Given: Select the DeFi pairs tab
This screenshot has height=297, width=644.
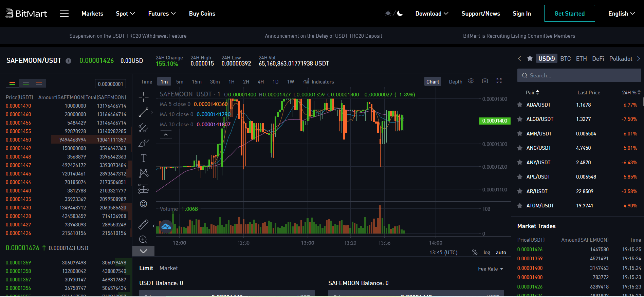Looking at the screenshot, I should [x=598, y=59].
